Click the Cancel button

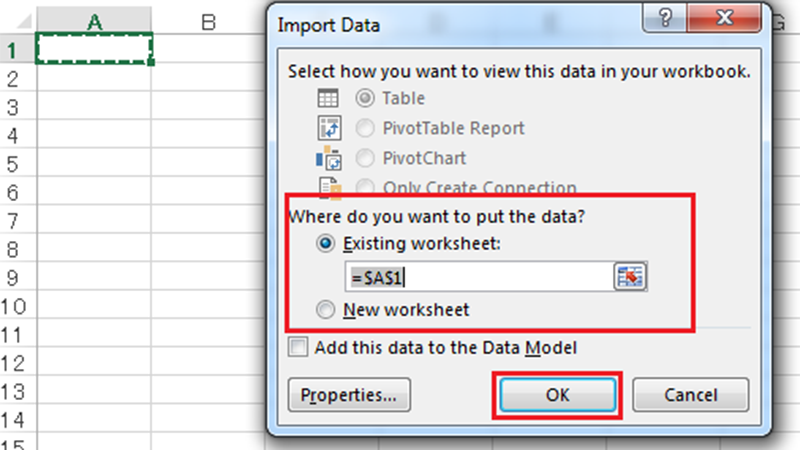coord(690,395)
